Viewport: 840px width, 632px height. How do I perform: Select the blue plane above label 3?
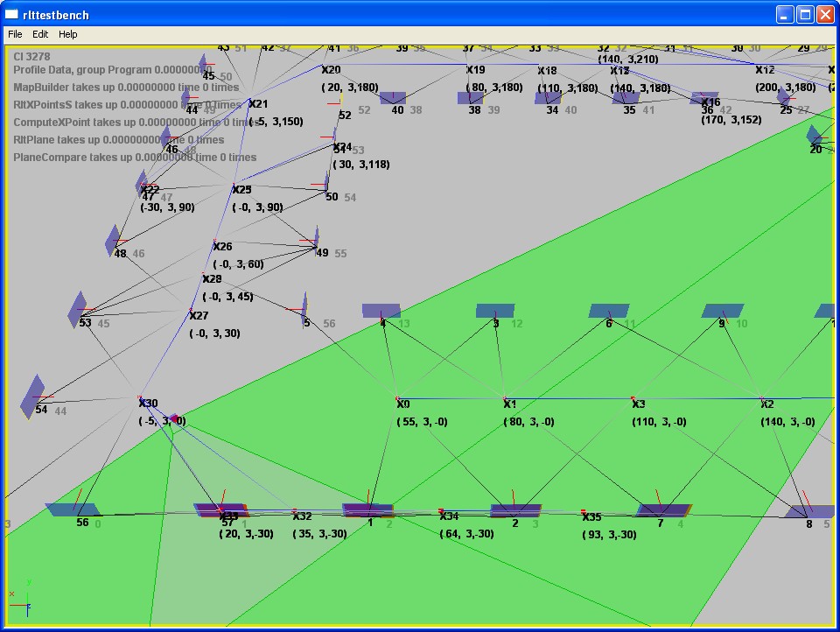pos(495,311)
